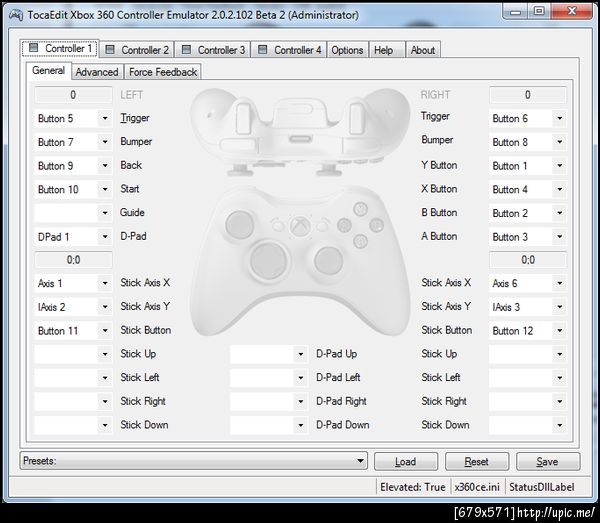Image resolution: width=600 pixels, height=523 pixels.
Task: Click the left stick position field showing 0:0
Action: point(73,260)
